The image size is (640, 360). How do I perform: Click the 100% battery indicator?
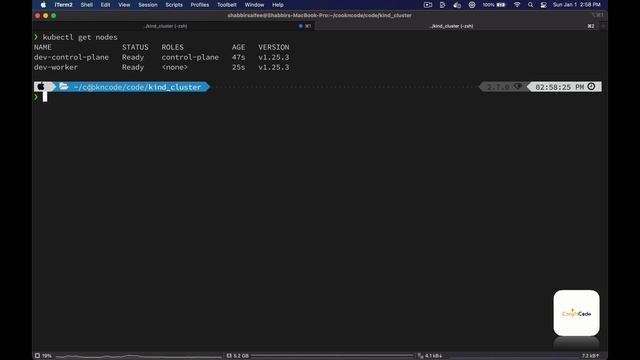(x=494, y=5)
